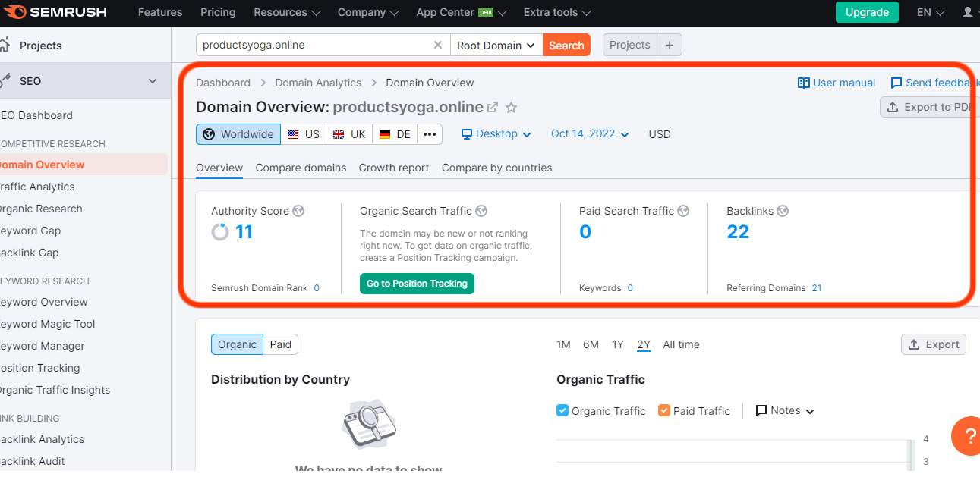The height and width of the screenshot is (499, 980).
Task: Click Backlinks globe icon
Action: (x=783, y=211)
